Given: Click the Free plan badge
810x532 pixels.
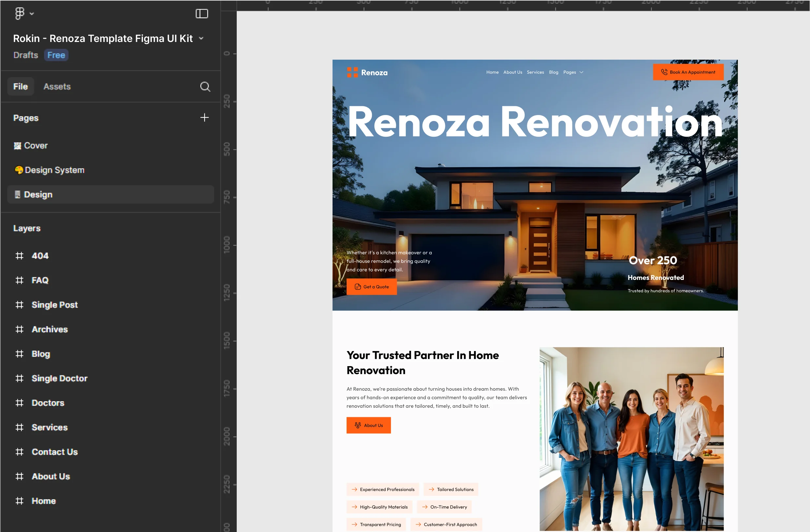Looking at the screenshot, I should [56, 55].
